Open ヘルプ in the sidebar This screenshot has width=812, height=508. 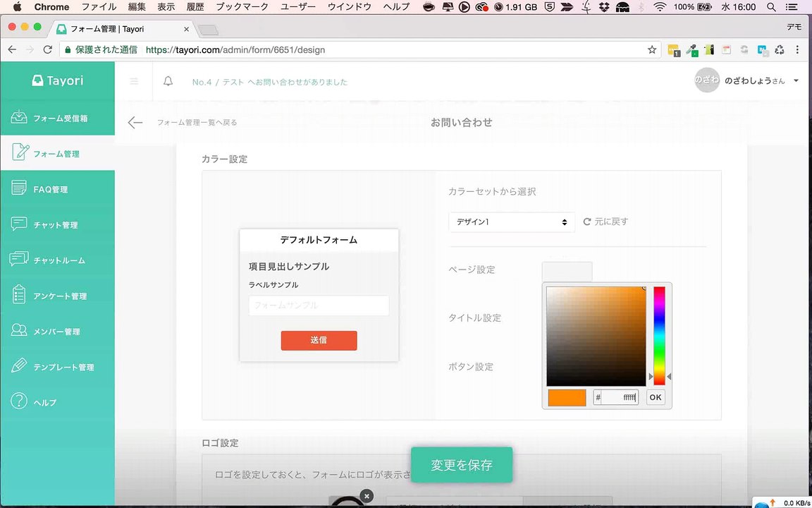[57, 402]
